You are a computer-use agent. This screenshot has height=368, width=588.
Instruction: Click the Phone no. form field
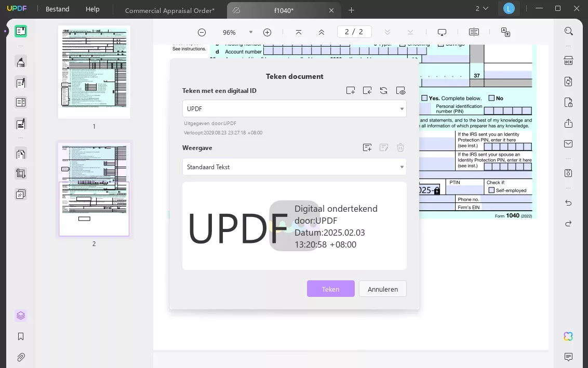click(506, 199)
